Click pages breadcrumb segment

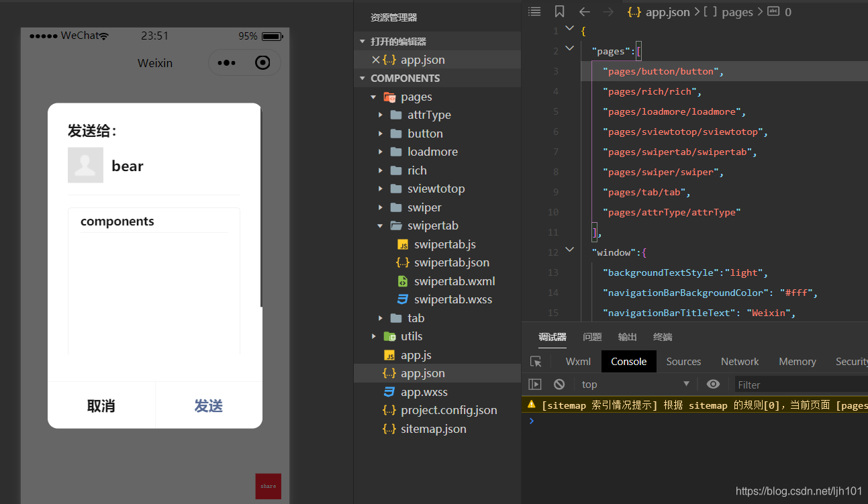tap(738, 12)
